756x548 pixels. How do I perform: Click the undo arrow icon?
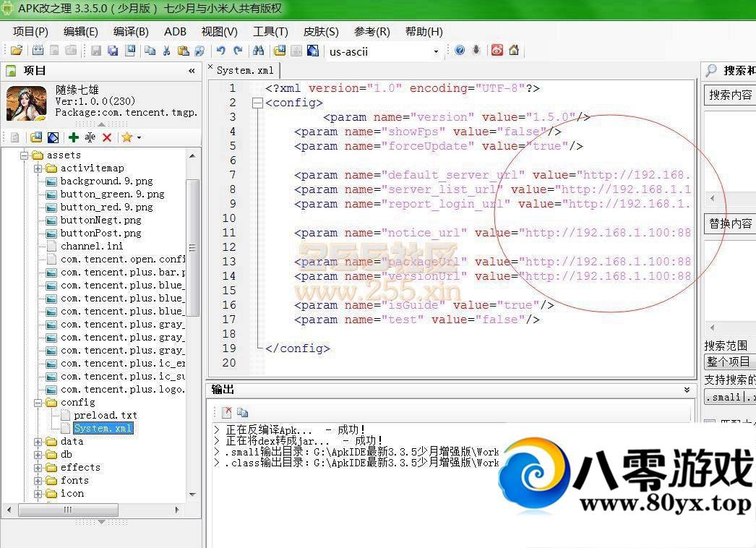coord(220,51)
